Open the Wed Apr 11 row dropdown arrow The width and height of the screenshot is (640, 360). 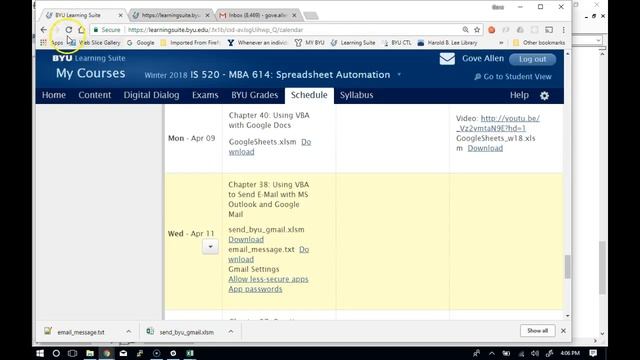click(210, 247)
